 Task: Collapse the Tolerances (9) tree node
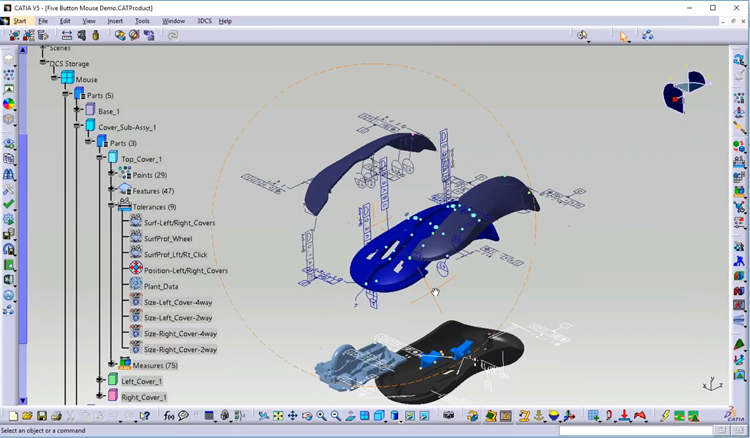pos(112,206)
